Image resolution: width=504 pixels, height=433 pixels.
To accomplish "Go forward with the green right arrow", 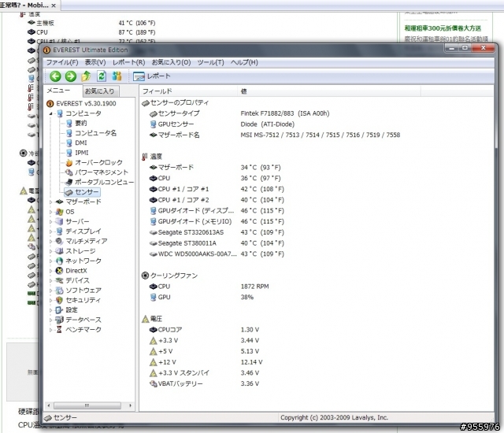I will (70, 76).
